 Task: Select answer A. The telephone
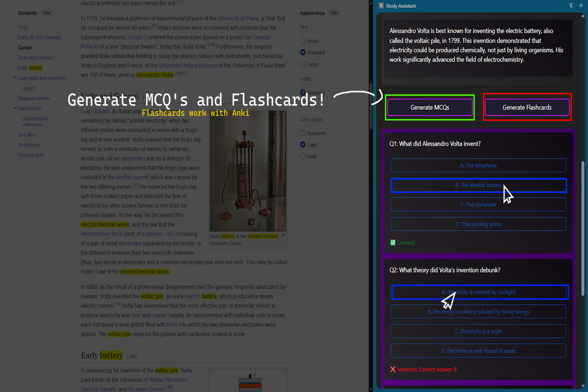478,165
